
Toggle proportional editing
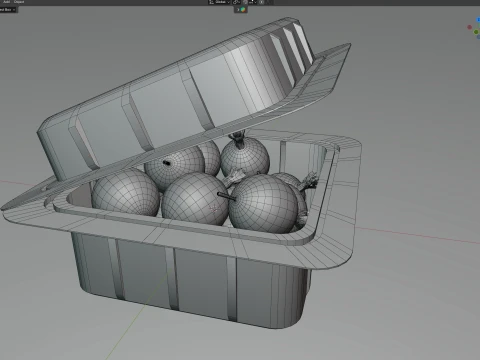coord(262,2)
